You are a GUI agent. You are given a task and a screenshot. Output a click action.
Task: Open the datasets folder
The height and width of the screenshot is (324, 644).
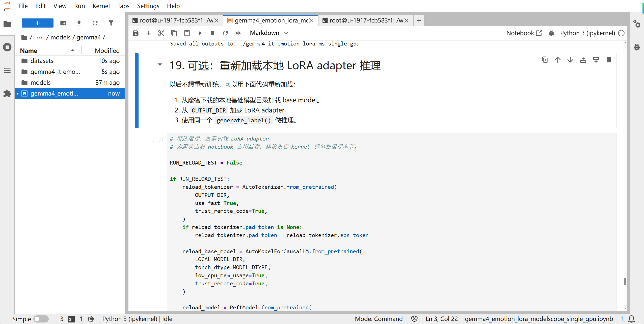click(x=70, y=61)
